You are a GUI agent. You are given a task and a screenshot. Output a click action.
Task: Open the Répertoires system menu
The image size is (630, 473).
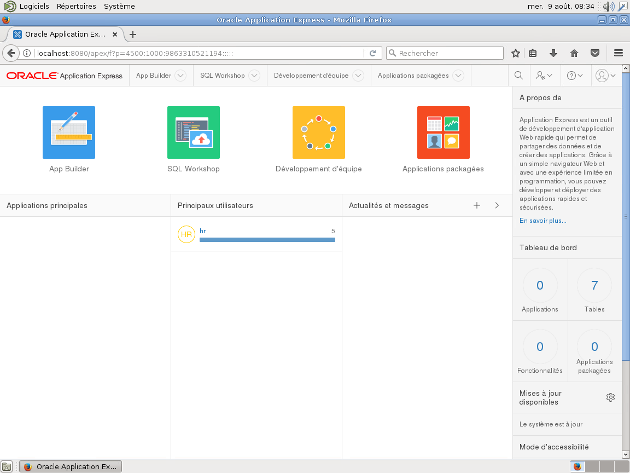[76, 6]
